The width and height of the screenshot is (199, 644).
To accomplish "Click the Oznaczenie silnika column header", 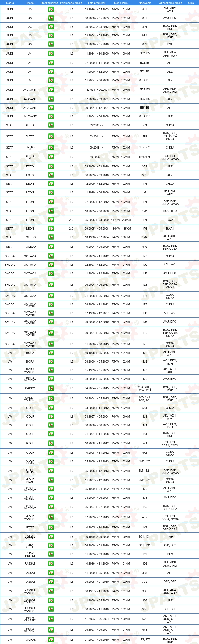I will (170, 3).
